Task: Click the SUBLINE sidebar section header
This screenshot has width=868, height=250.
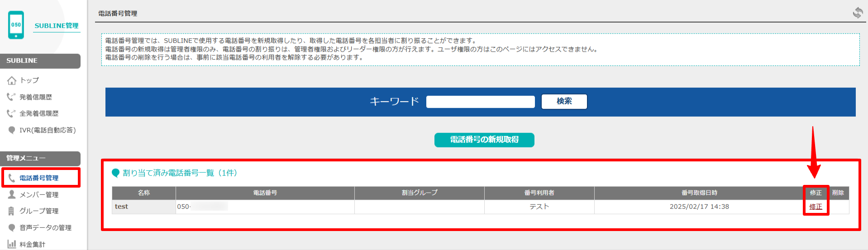Action: [40, 61]
